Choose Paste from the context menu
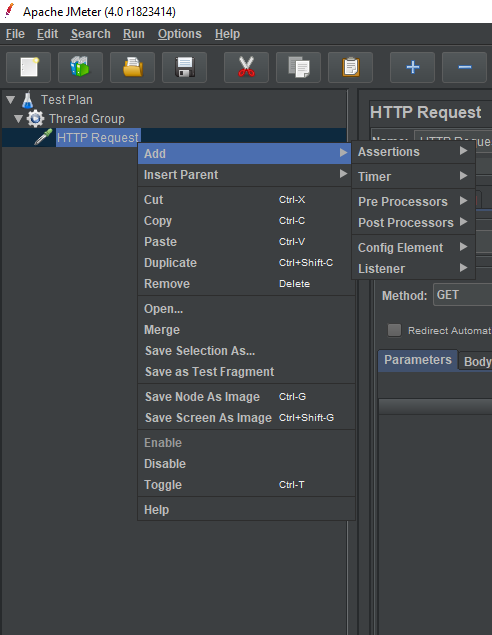The width and height of the screenshot is (492, 635). tap(247, 242)
